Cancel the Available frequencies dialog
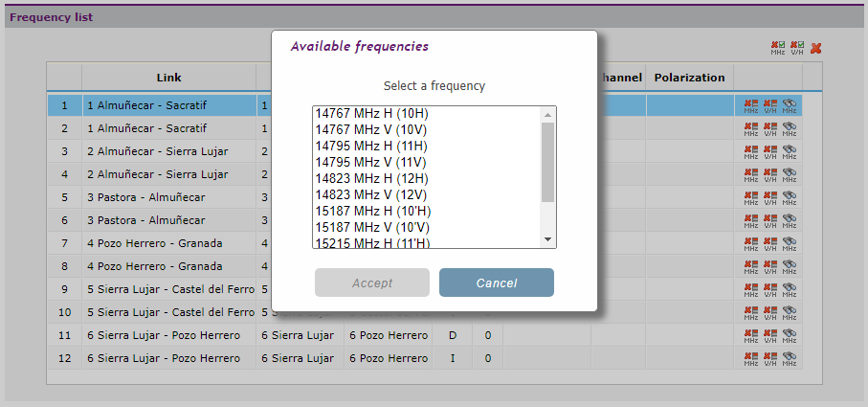The image size is (868, 407). tap(497, 283)
